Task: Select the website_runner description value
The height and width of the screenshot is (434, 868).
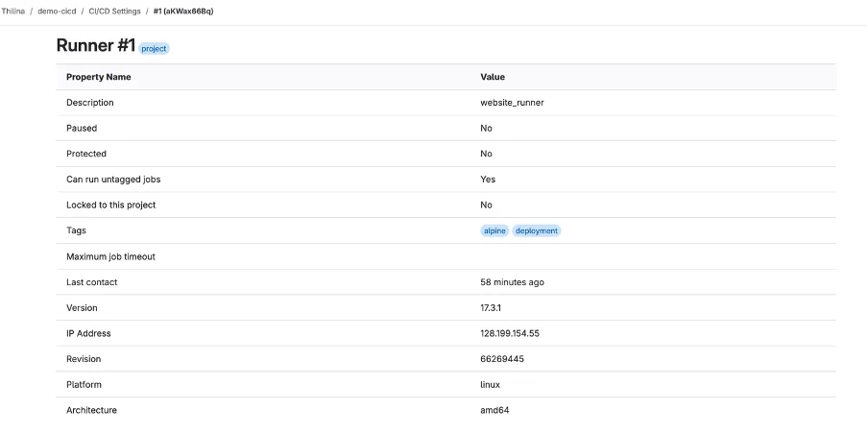Action: tap(512, 103)
